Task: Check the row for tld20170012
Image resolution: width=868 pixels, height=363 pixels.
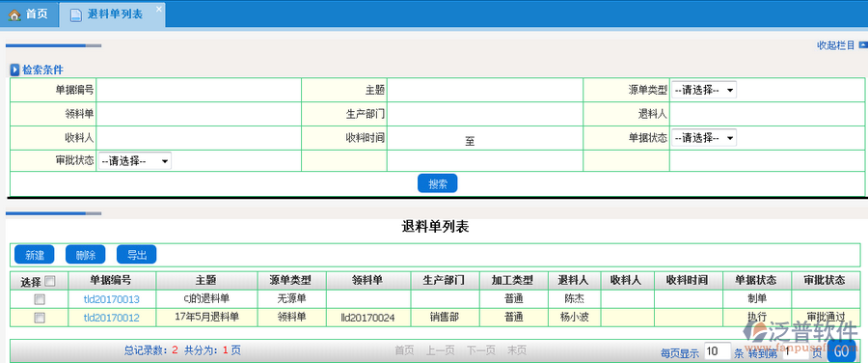Action: (x=40, y=318)
